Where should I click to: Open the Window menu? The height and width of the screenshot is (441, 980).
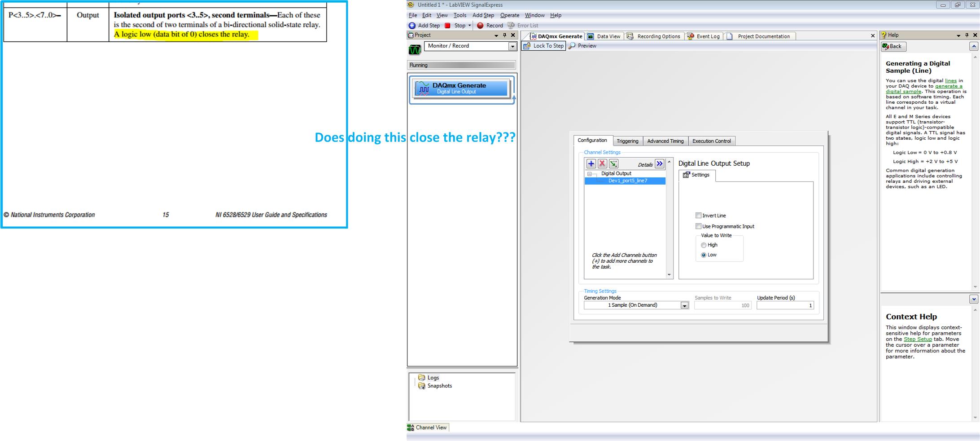(534, 15)
